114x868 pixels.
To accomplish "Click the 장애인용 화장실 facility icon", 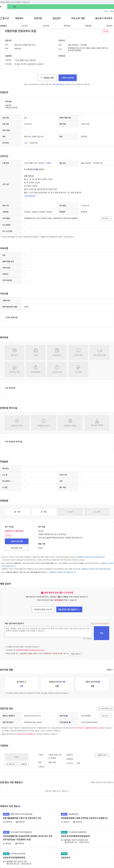I will [70, 423].
